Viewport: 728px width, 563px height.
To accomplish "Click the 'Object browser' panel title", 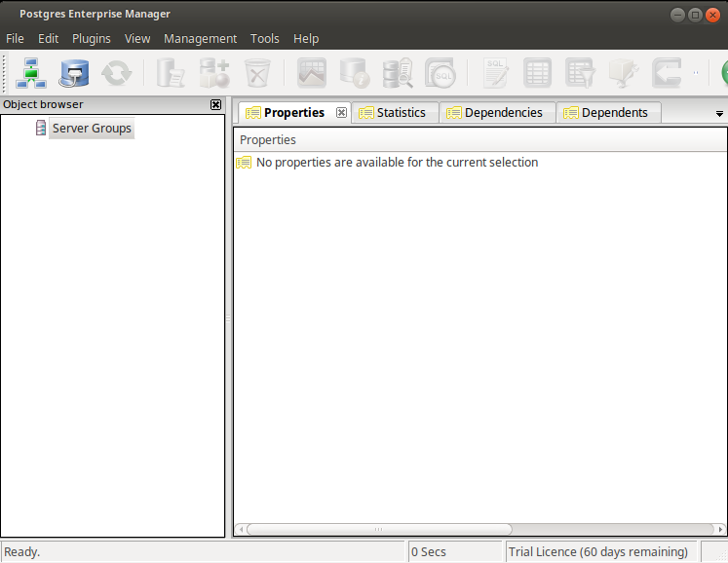I will (43, 104).
